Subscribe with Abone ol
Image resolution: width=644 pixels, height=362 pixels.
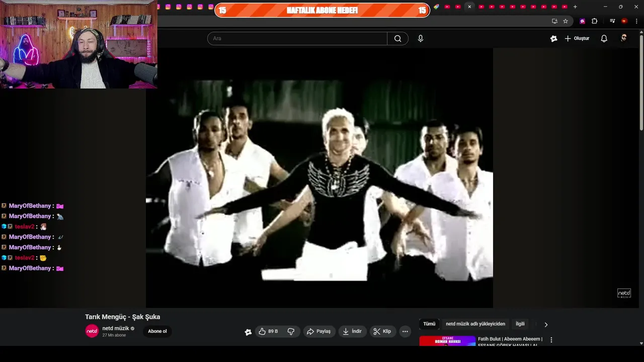pyautogui.click(x=157, y=331)
